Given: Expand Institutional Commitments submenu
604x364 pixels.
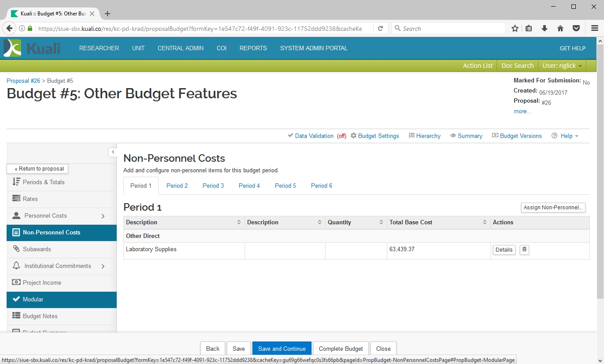Looking at the screenshot, I should pyautogui.click(x=103, y=266).
